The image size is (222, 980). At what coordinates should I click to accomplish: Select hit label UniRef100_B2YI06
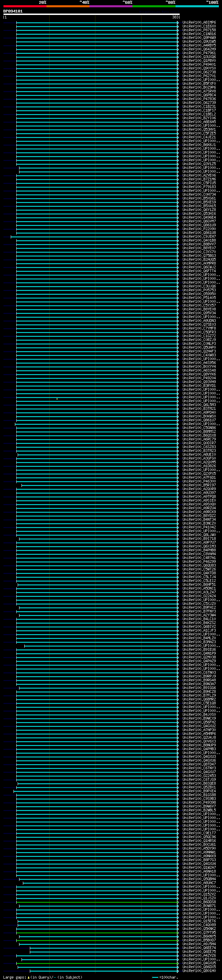[x=199, y=118]
